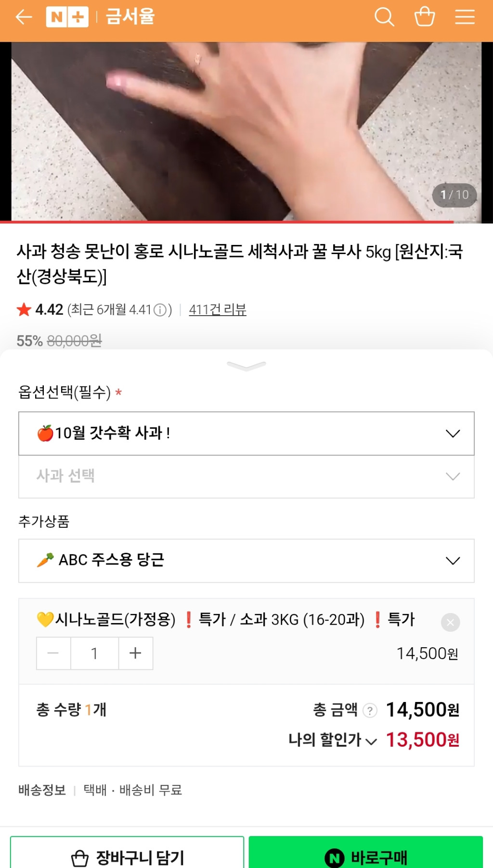493x868 pixels.
Task: Click the rating info circle icon
Action: (x=160, y=310)
